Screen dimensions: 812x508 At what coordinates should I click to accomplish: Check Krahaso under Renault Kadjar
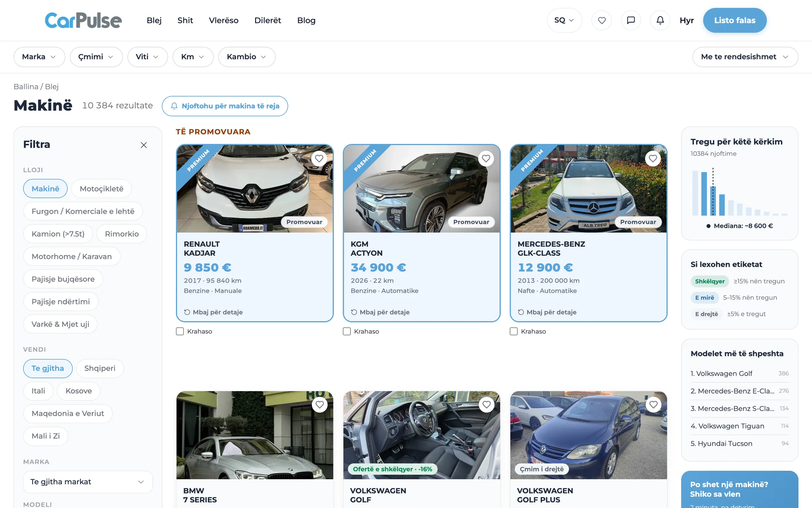click(180, 331)
